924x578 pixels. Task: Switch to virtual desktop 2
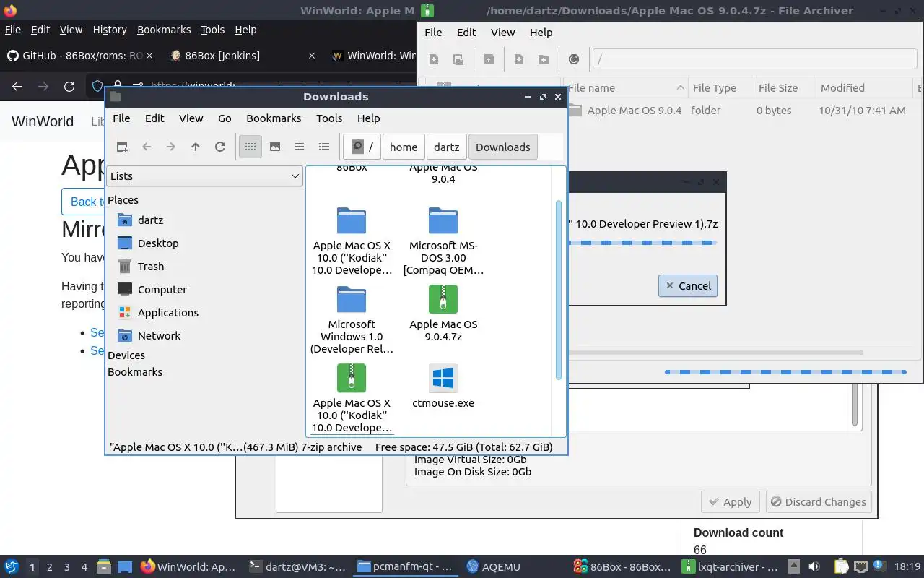tap(49, 567)
